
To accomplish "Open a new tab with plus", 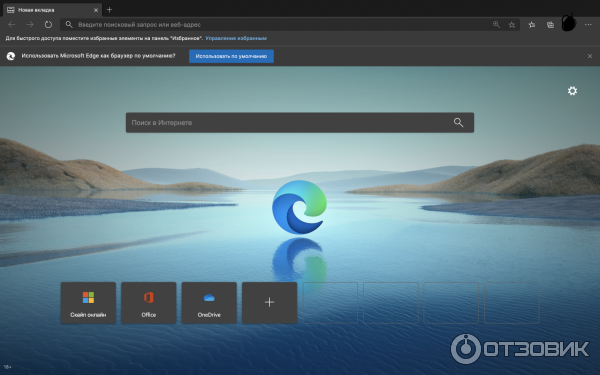I will point(109,10).
